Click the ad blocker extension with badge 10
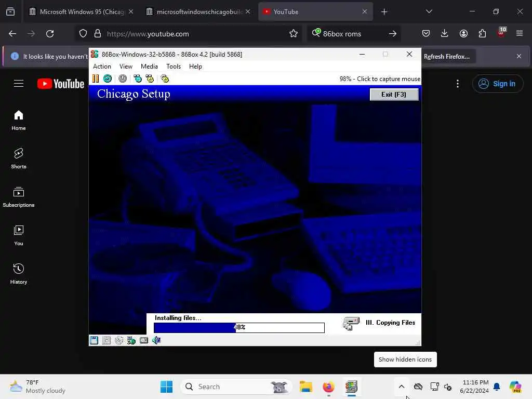This screenshot has height=399, width=532. click(501, 33)
